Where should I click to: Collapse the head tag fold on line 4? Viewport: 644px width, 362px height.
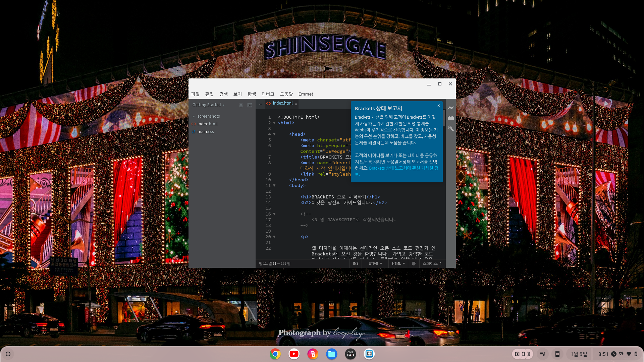pos(274,134)
